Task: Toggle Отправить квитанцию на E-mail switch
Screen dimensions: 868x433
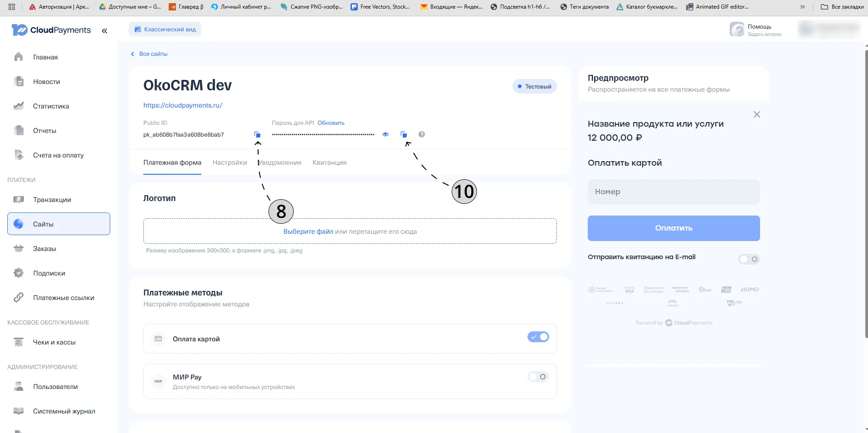Action: [749, 259]
